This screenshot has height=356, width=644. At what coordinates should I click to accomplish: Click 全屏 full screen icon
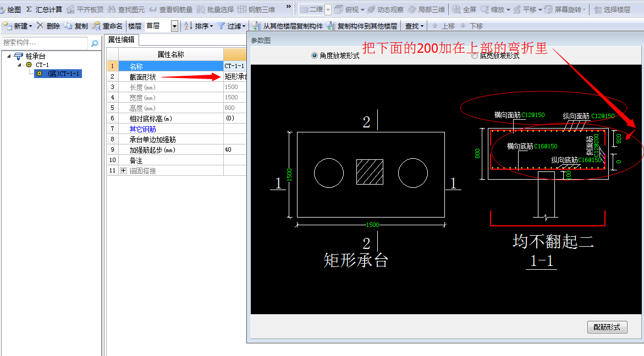coord(456,9)
